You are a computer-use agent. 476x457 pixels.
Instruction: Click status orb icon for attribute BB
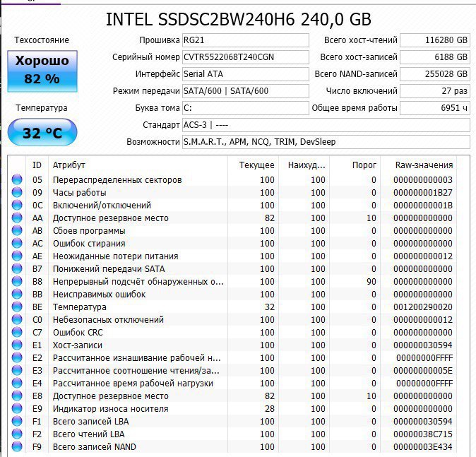17,295
